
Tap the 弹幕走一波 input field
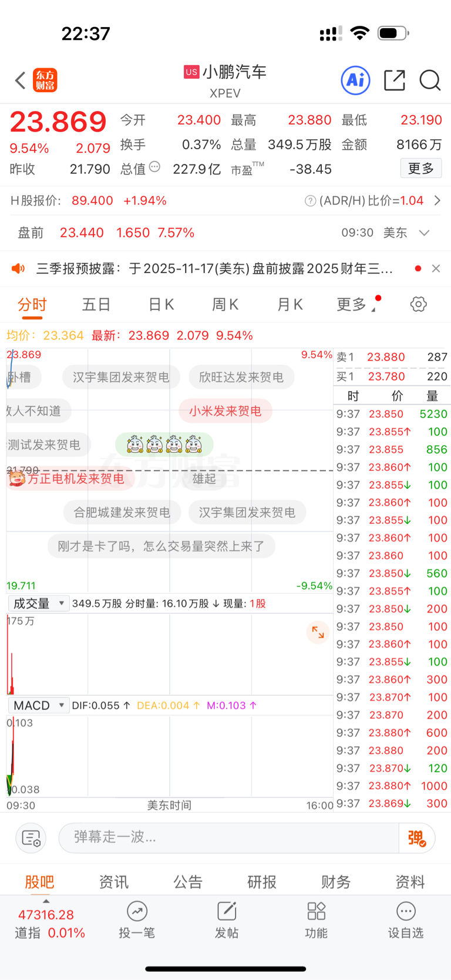[229, 838]
